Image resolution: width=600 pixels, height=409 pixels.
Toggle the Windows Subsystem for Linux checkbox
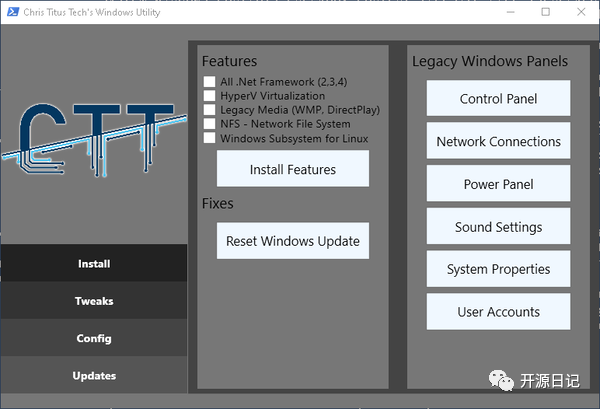click(209, 138)
